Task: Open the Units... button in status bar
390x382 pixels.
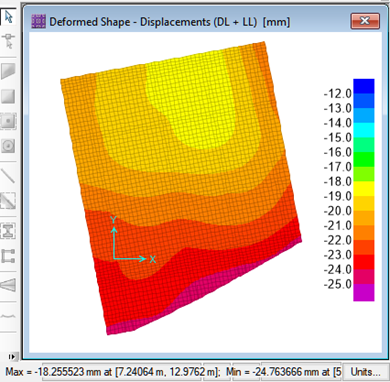Action: 366,372
